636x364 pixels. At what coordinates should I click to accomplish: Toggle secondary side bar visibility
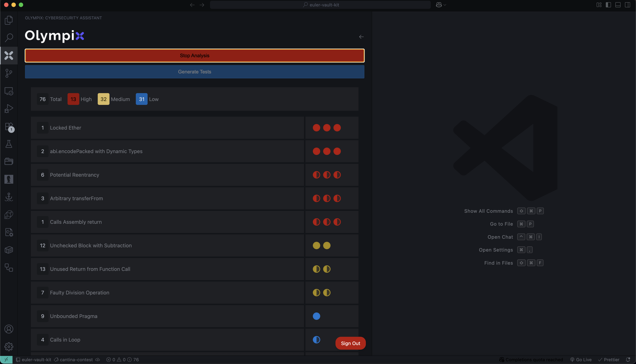pos(627,5)
